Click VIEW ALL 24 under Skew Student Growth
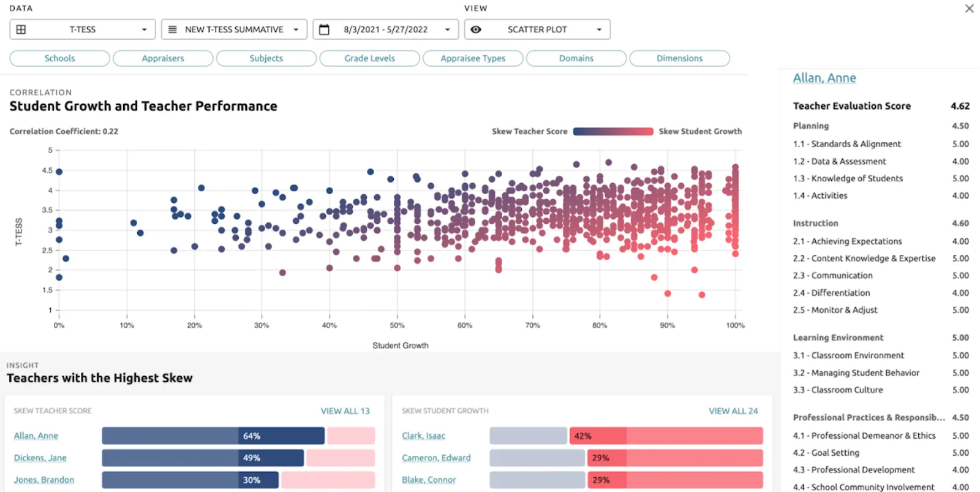Viewport: 980px width, 492px height. click(733, 411)
